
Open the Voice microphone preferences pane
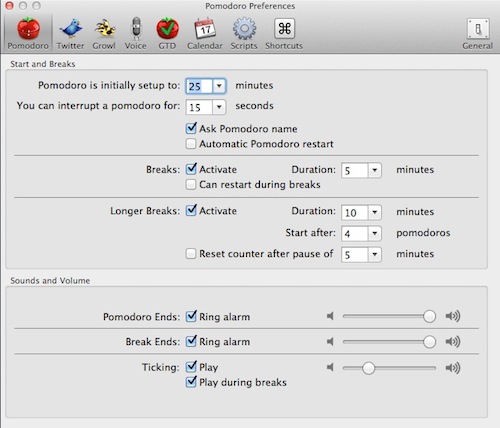[136, 34]
